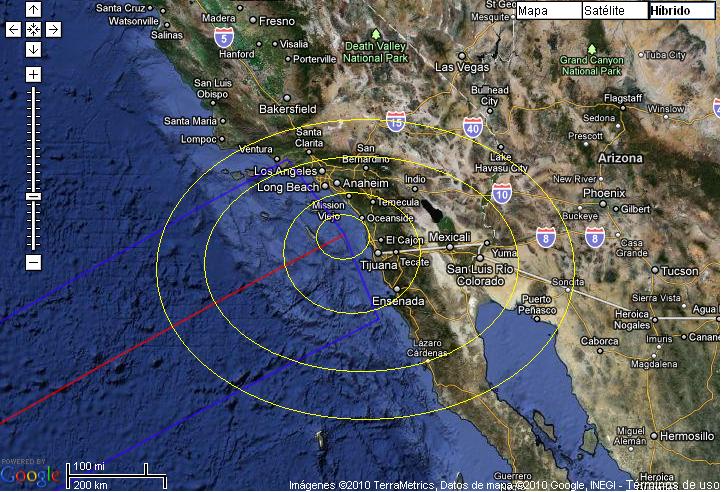The image size is (721, 492).
Task: Click the San Luis Obispo label
Action: (212, 88)
